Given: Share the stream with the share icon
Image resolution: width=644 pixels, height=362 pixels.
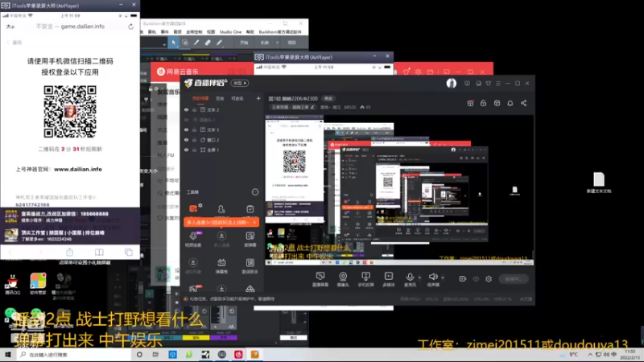Looking at the screenshot, I should (524, 103).
